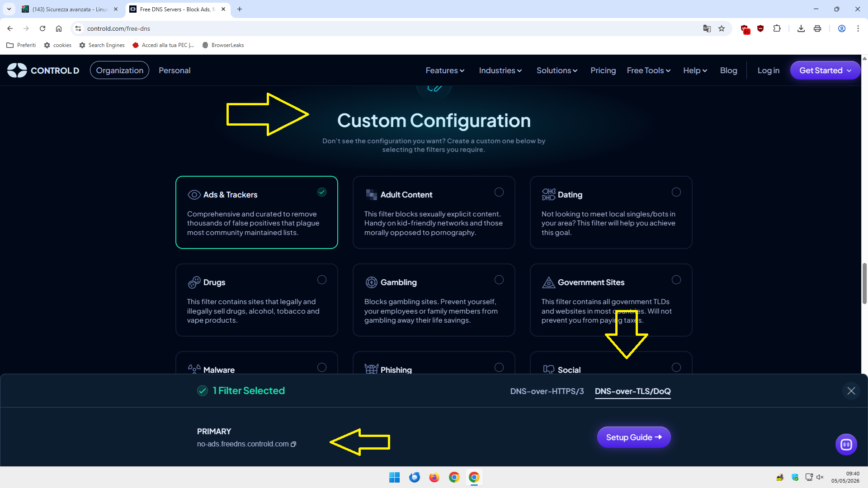Screen dimensions: 868x488
Task: Open the BrowserLeaks bookmark
Action: point(223,45)
